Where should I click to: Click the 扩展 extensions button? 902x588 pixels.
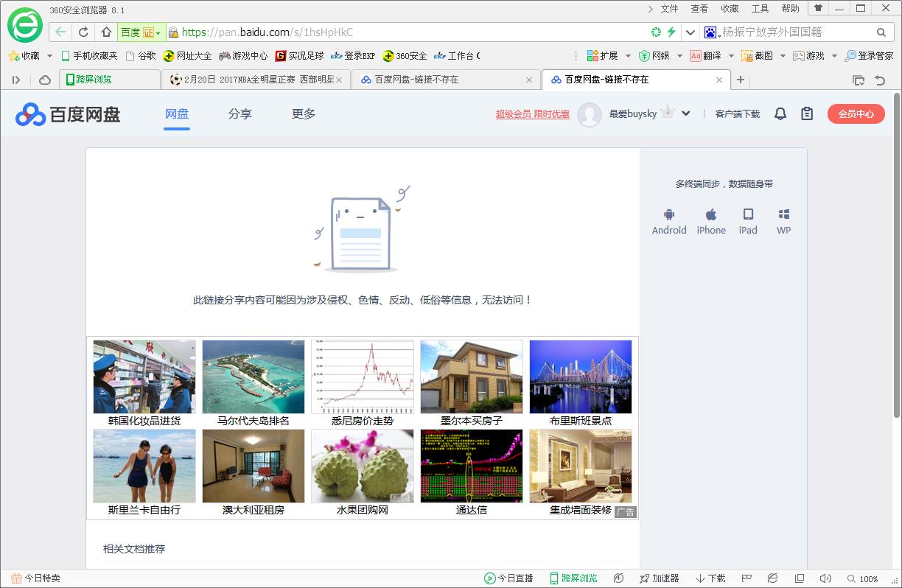click(x=602, y=56)
